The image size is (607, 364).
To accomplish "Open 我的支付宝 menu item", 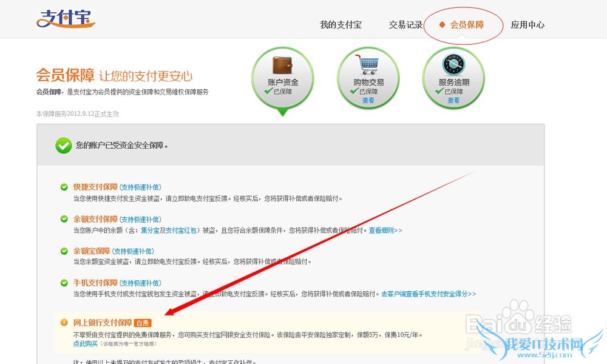I will pyautogui.click(x=341, y=25).
